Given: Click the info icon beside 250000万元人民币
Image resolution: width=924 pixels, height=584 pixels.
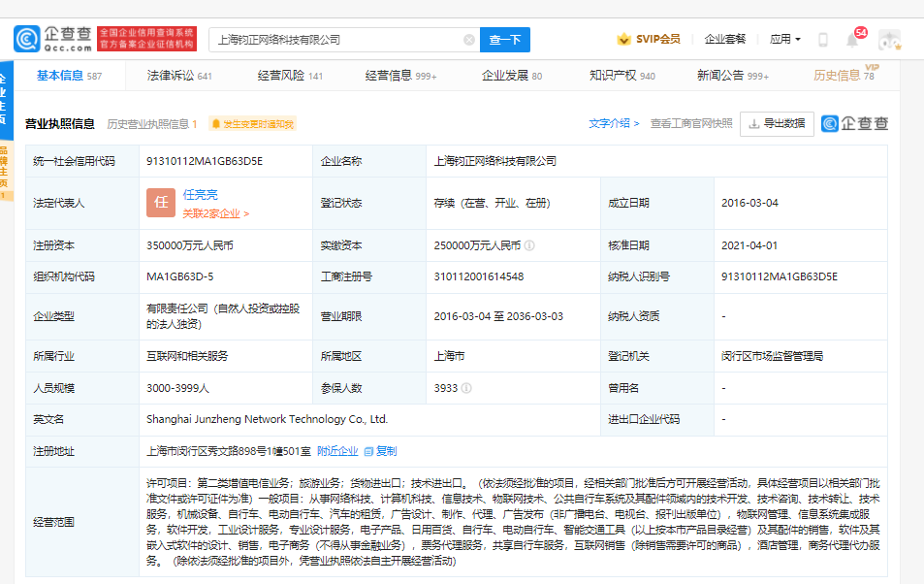Looking at the screenshot, I should click(529, 245).
